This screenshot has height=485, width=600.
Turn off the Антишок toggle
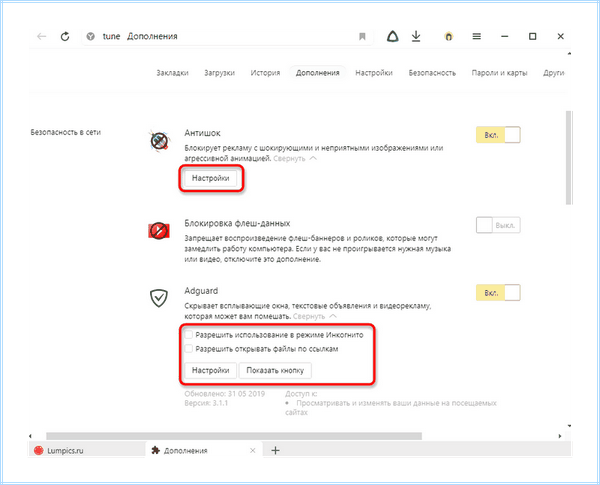(498, 135)
